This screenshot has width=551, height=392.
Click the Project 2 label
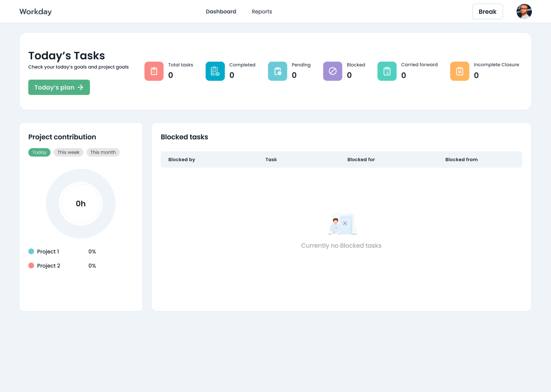coord(49,266)
